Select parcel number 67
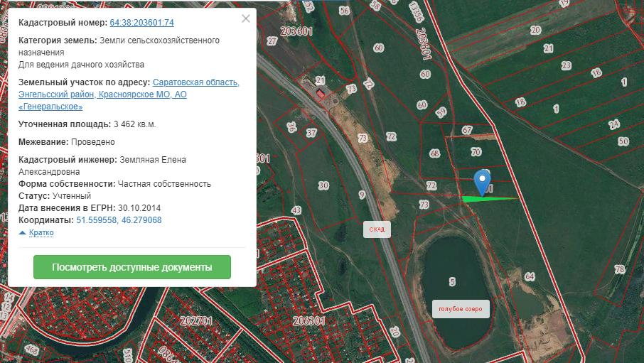This screenshot has width=644, height=363. pos(467,131)
